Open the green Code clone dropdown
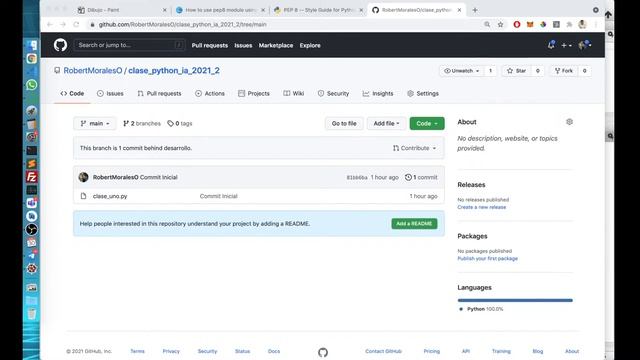The height and width of the screenshot is (360, 640). 427,123
